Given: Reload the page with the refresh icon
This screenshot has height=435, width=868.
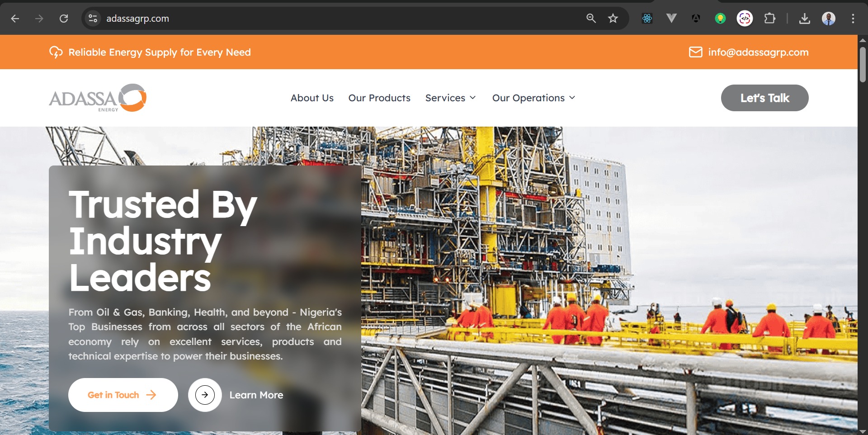Looking at the screenshot, I should [64, 19].
